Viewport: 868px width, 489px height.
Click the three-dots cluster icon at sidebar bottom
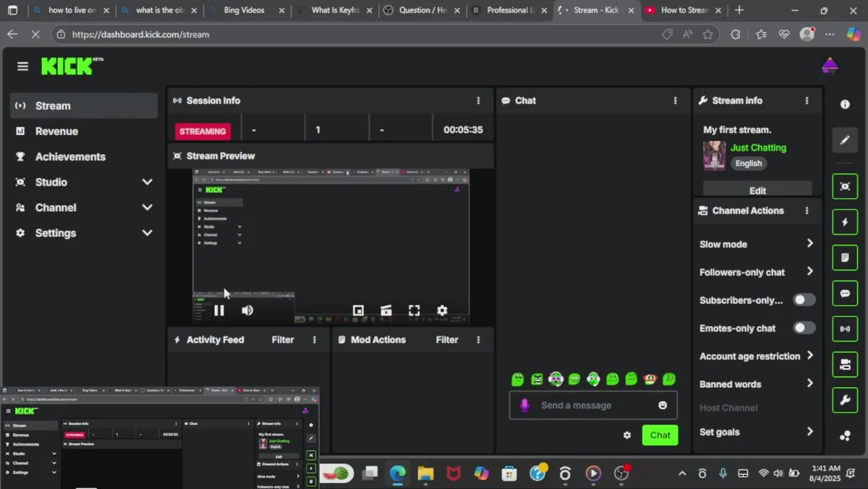(x=845, y=435)
